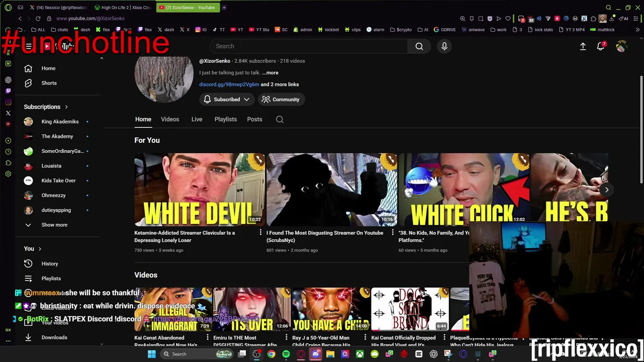
Task: Open options menu for Most Disgusting Streamer video
Action: coord(392,233)
